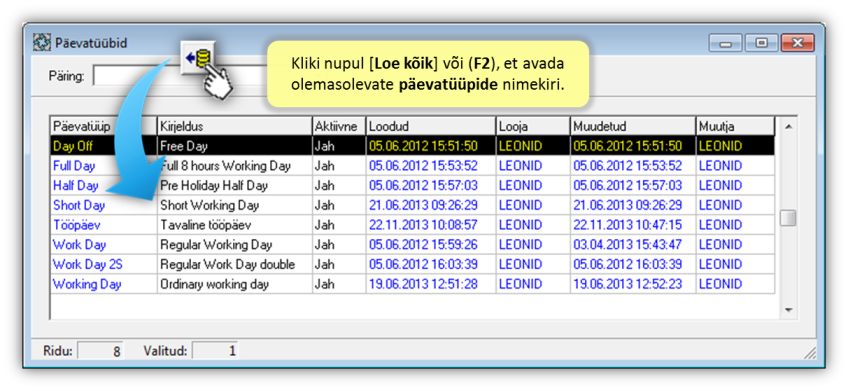Click the Loodud 22.11.2013 10:08:57 cell
848x391 pixels.
(431, 225)
